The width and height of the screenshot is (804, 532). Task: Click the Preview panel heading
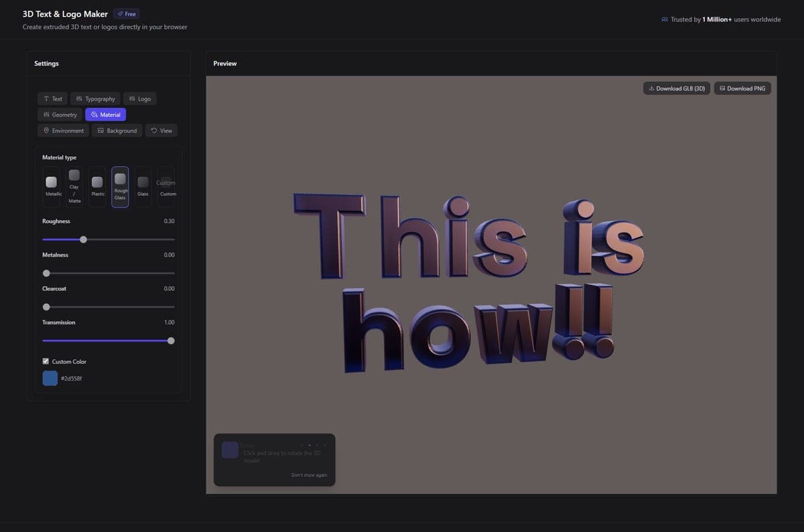click(x=224, y=64)
